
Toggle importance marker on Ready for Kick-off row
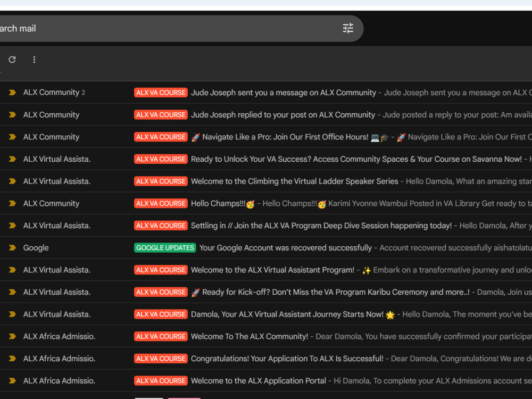pos(13,292)
